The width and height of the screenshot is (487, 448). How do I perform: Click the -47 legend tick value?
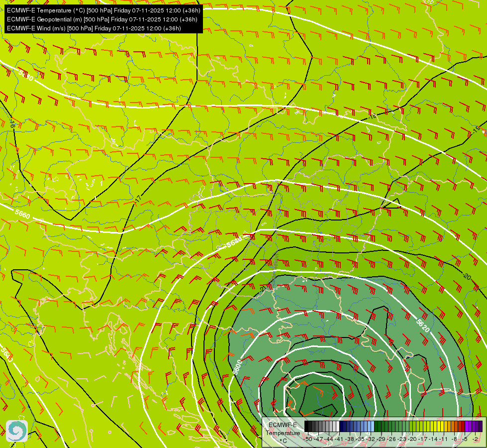[319, 439]
